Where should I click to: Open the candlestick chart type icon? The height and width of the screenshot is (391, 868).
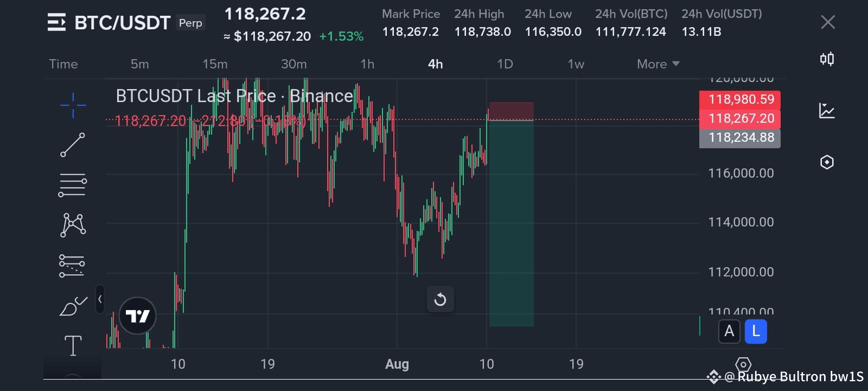pyautogui.click(x=827, y=59)
